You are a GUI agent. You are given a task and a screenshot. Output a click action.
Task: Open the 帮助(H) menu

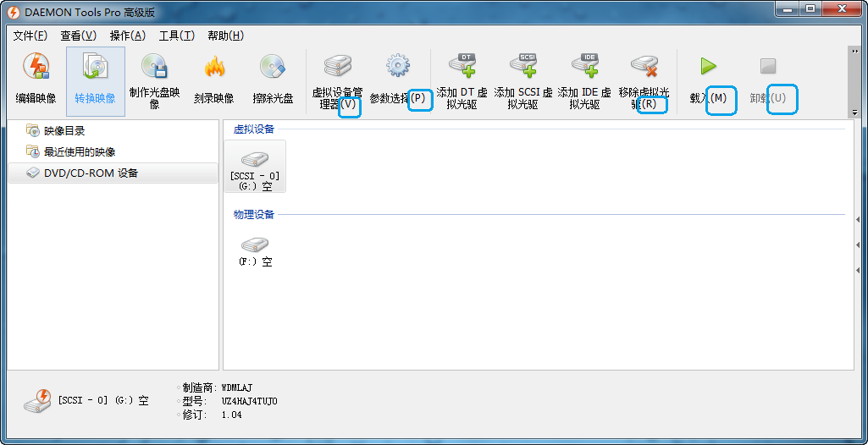225,36
